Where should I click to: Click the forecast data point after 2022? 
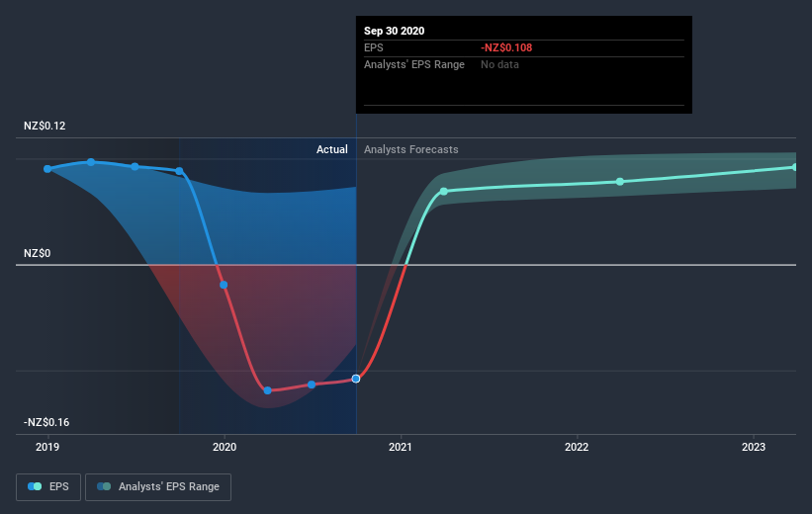tap(620, 182)
